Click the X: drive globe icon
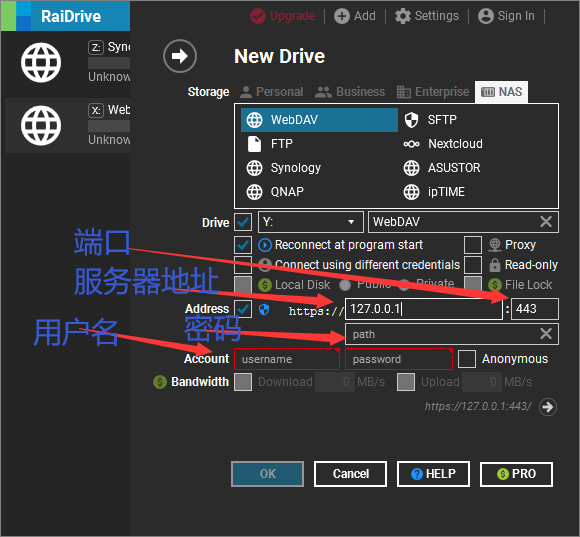This screenshot has height=537, width=580. (41, 125)
